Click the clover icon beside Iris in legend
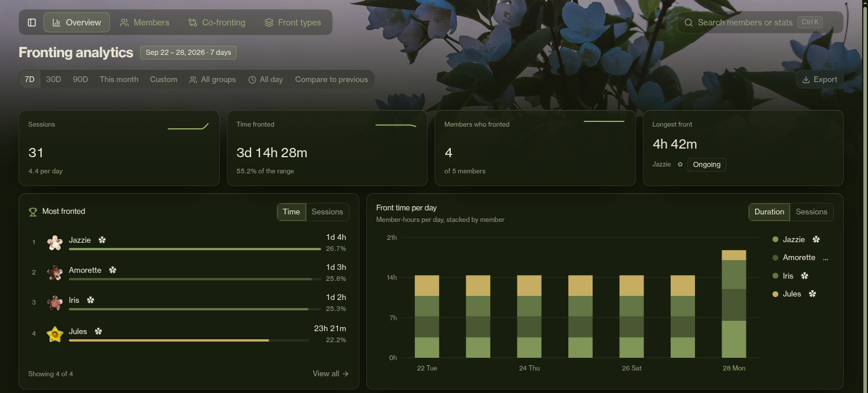868x393 pixels. pos(804,276)
